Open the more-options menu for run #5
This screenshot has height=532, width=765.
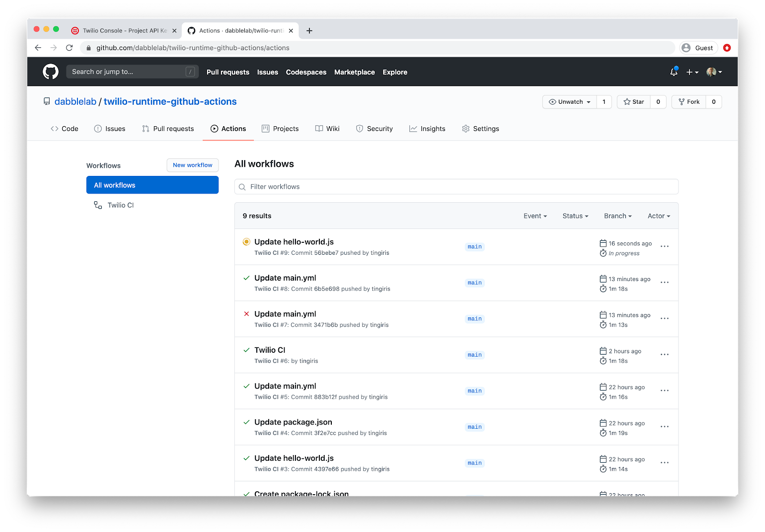tap(665, 391)
